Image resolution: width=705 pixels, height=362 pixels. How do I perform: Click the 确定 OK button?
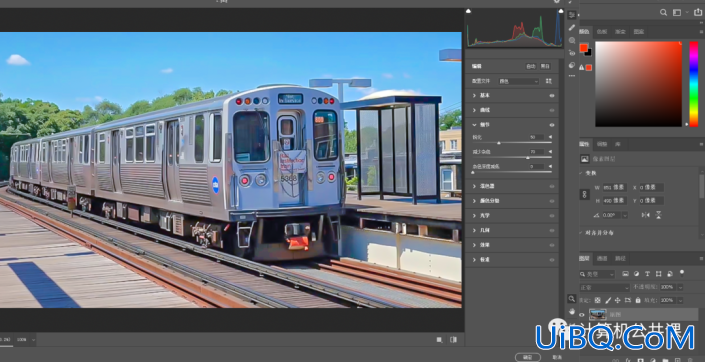click(x=528, y=357)
